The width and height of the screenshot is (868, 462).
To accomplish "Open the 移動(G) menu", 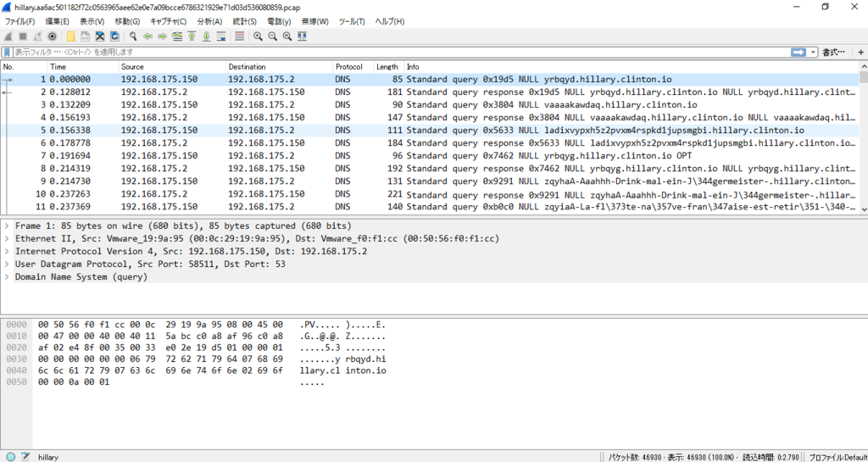I will (127, 21).
